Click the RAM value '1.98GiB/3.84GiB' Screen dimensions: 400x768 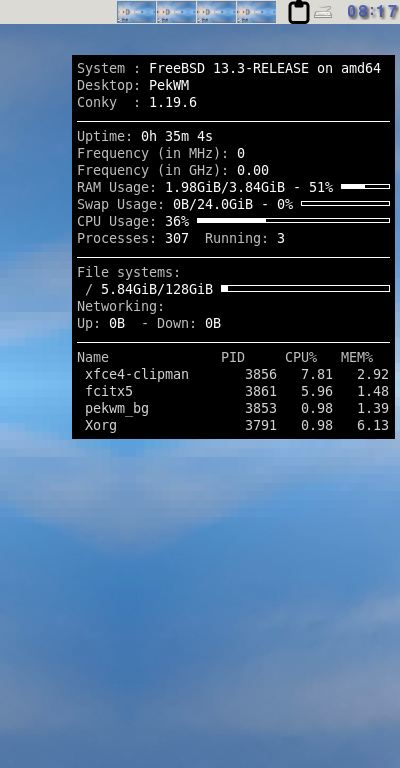pyautogui.click(x=225, y=188)
